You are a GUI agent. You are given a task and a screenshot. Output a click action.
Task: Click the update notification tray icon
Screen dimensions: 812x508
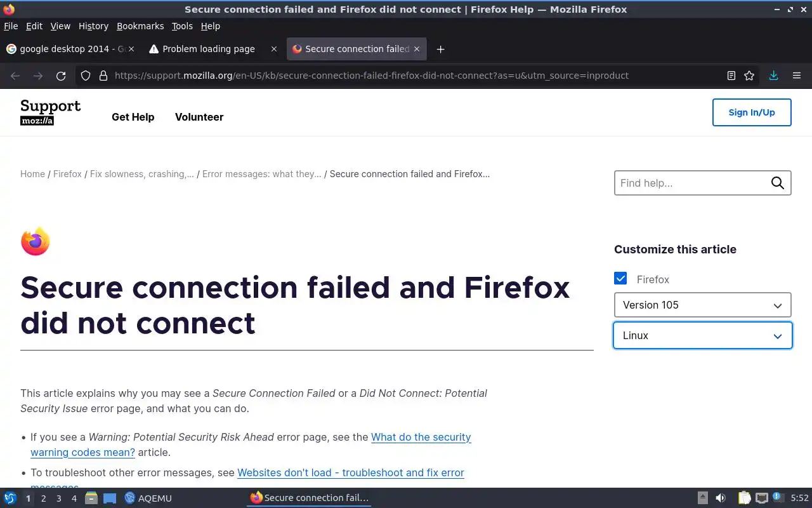[x=779, y=498]
